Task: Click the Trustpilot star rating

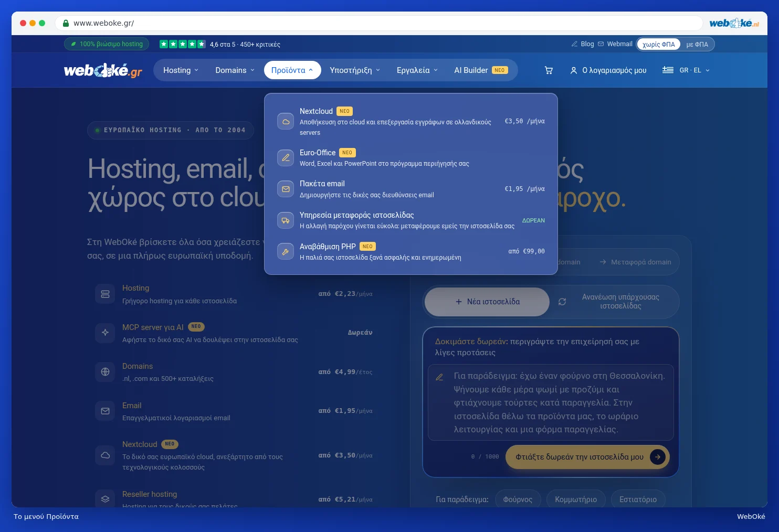Action: (183, 44)
